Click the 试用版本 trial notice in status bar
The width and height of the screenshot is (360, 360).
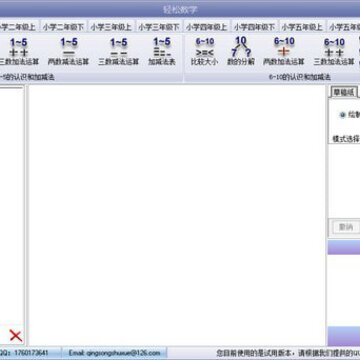pos(288,353)
